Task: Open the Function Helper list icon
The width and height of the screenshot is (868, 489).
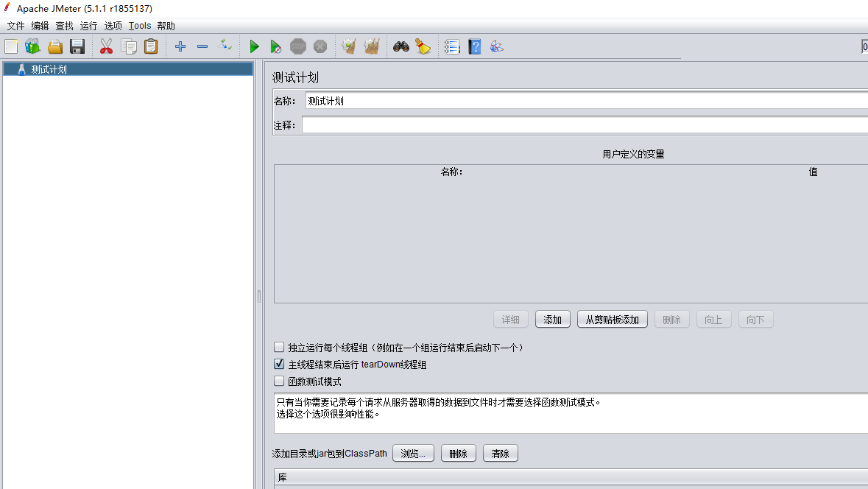Action: (x=452, y=46)
